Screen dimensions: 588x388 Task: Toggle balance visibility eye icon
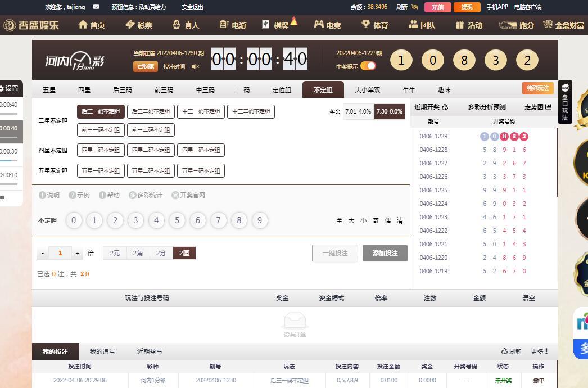pyautogui.click(x=415, y=7)
